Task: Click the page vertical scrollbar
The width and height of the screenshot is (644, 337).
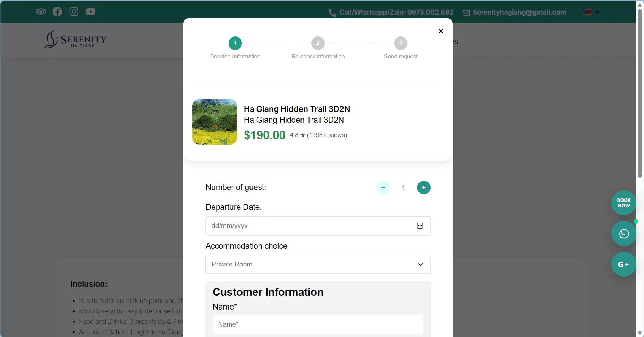Action: click(640, 93)
